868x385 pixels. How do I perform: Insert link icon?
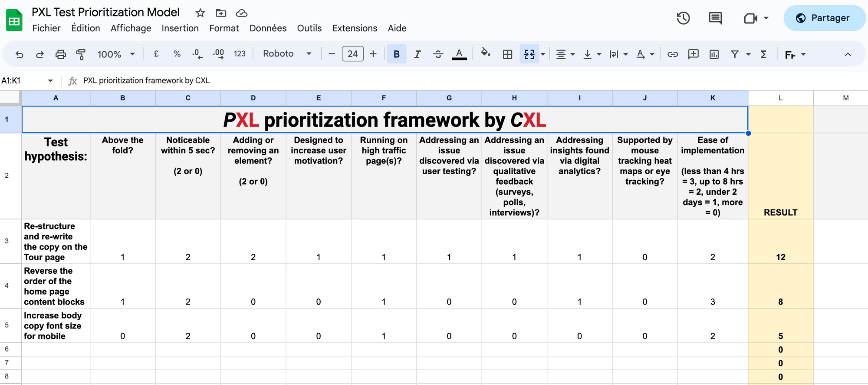tap(673, 54)
